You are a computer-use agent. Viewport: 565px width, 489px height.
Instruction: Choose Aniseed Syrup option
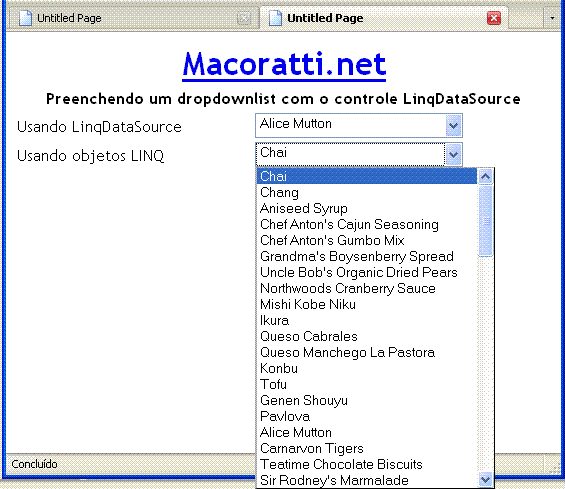(x=367, y=209)
